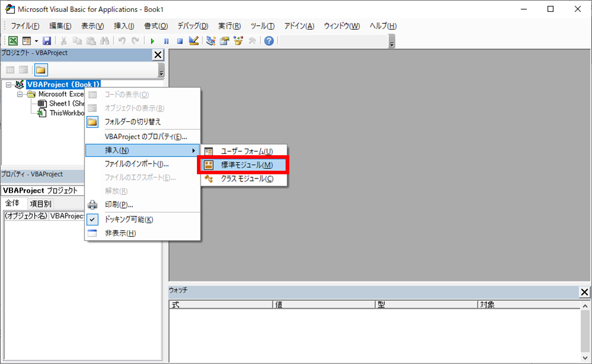Image resolution: width=592 pixels, height=364 pixels.
Task: Choose 非表示(H) in context menu
Action: pyautogui.click(x=143, y=233)
